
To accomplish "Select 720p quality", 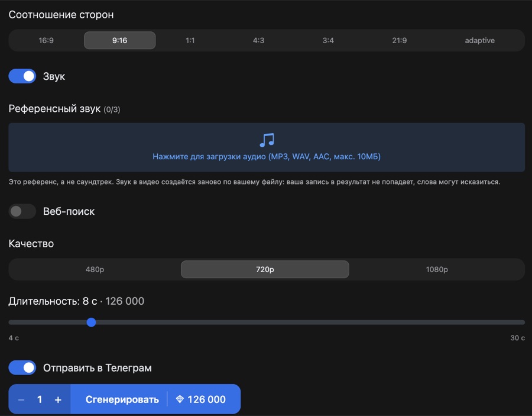I will coord(265,269).
